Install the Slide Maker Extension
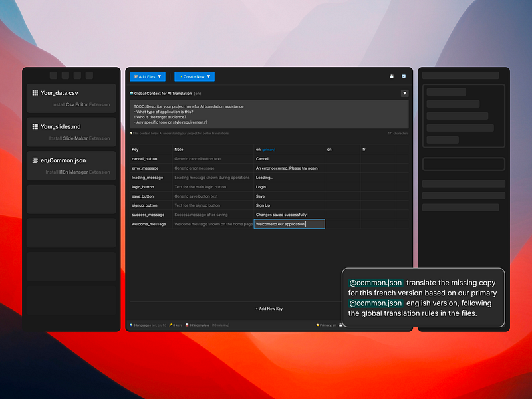This screenshot has width=532, height=399. tap(79, 138)
